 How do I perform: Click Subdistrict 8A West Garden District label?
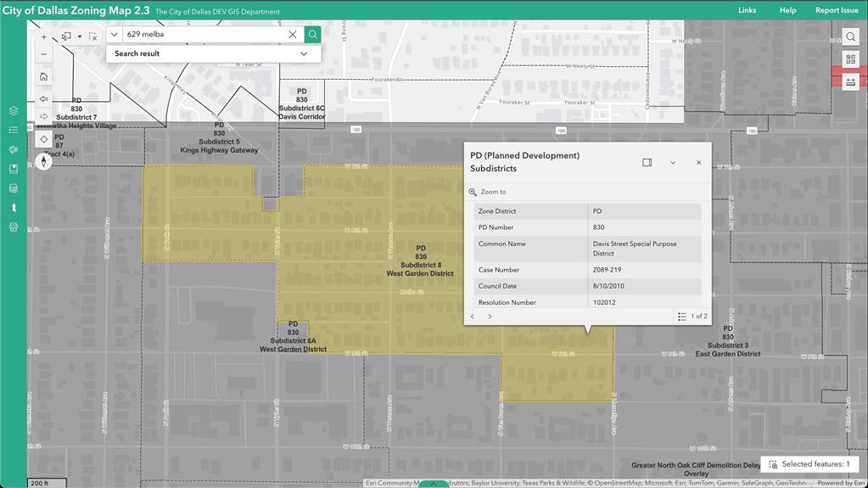293,337
